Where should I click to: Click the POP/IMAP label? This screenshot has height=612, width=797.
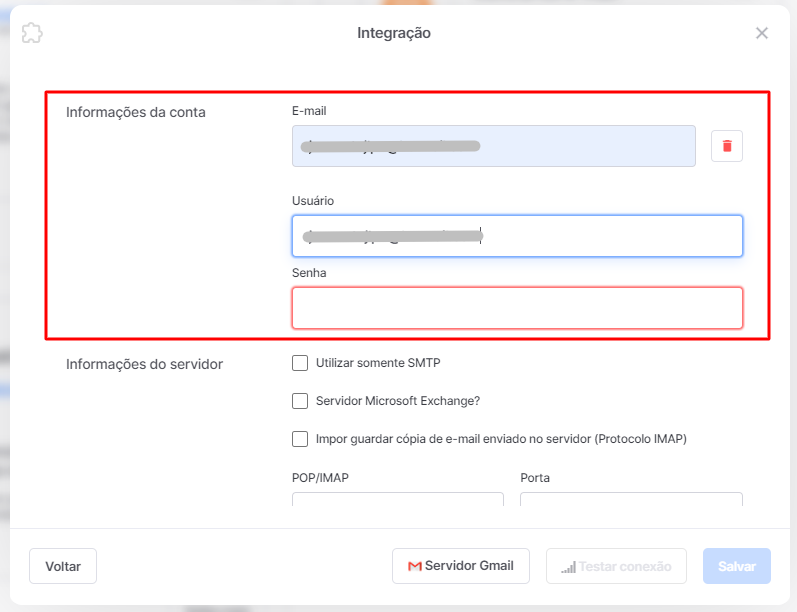click(320, 478)
